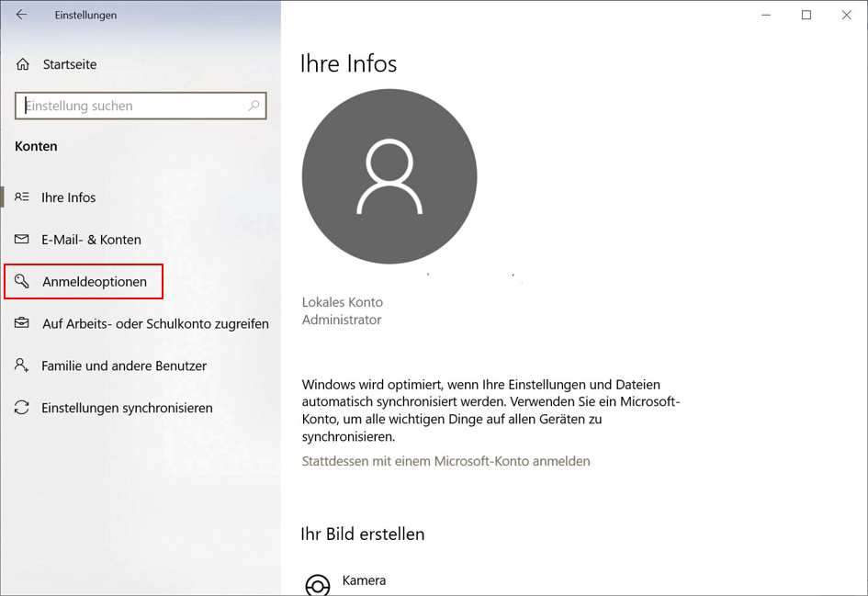Click the user avatar profile picture
868x596 pixels.
(389, 176)
